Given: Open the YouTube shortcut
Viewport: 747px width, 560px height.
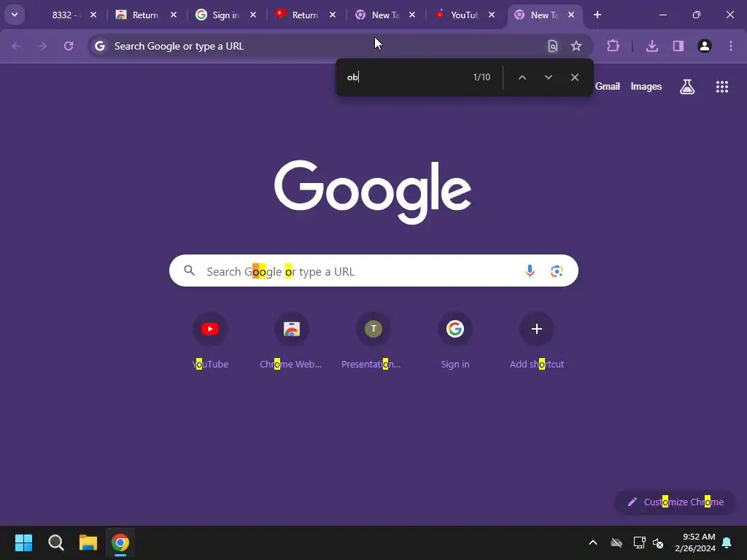Looking at the screenshot, I should (x=210, y=341).
